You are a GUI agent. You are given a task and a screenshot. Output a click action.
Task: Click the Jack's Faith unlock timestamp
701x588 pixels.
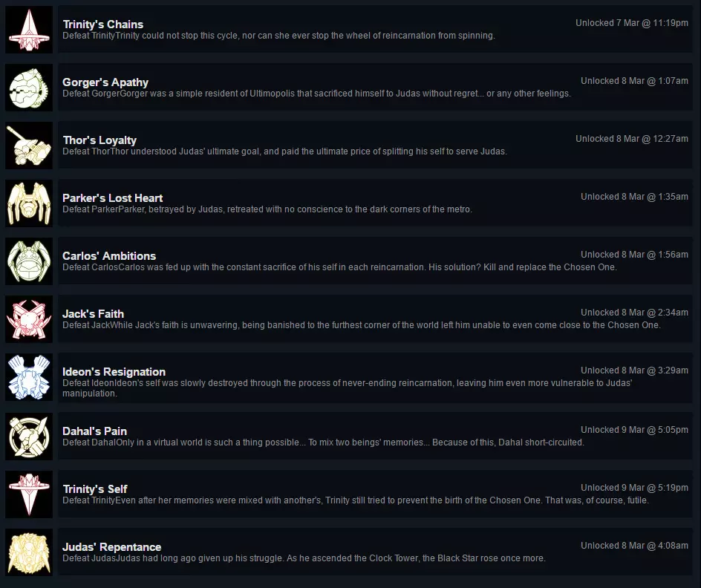[634, 313]
